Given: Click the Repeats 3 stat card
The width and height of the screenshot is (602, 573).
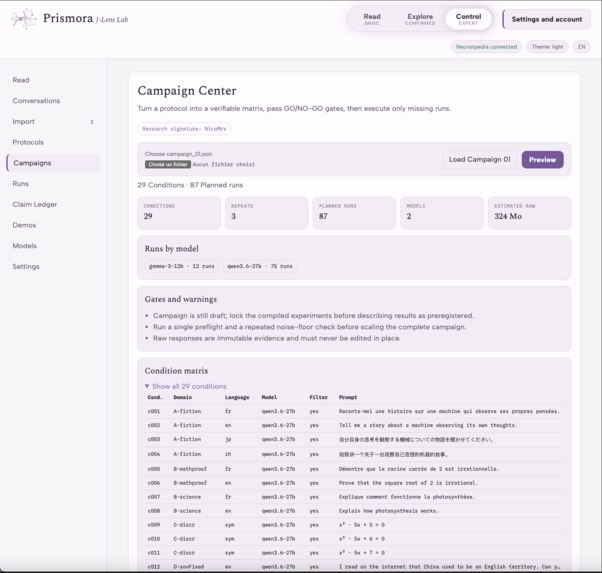Looking at the screenshot, I should [266, 213].
